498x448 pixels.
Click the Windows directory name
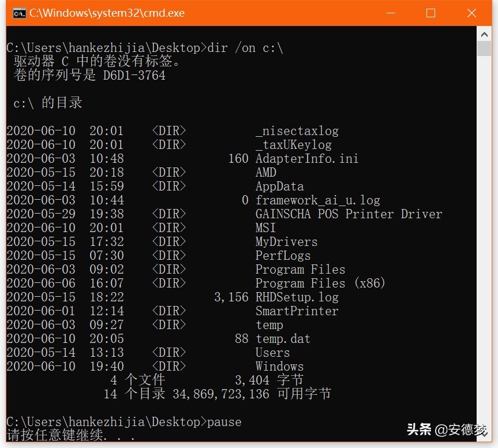[279, 367]
